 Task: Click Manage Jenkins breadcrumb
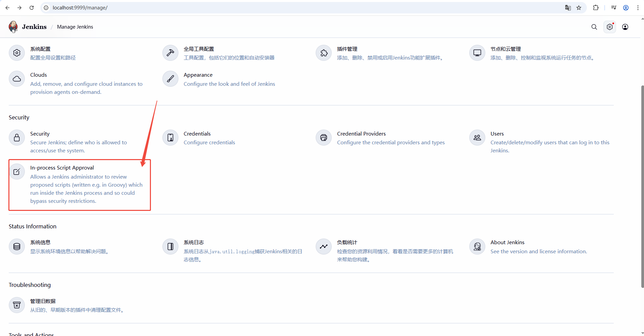point(75,27)
